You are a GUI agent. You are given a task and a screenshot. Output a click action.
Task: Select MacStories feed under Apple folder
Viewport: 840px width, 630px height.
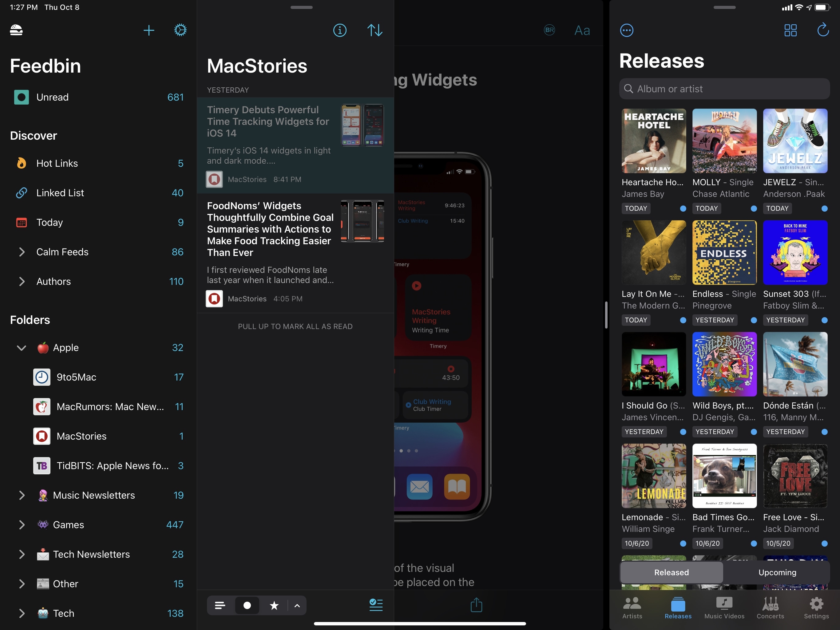click(x=98, y=436)
